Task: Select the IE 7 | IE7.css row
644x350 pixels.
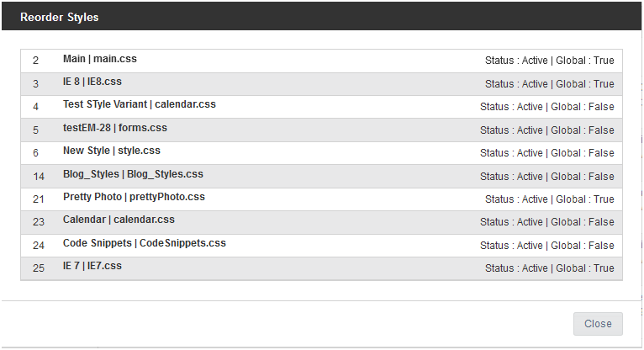Action: point(92,267)
